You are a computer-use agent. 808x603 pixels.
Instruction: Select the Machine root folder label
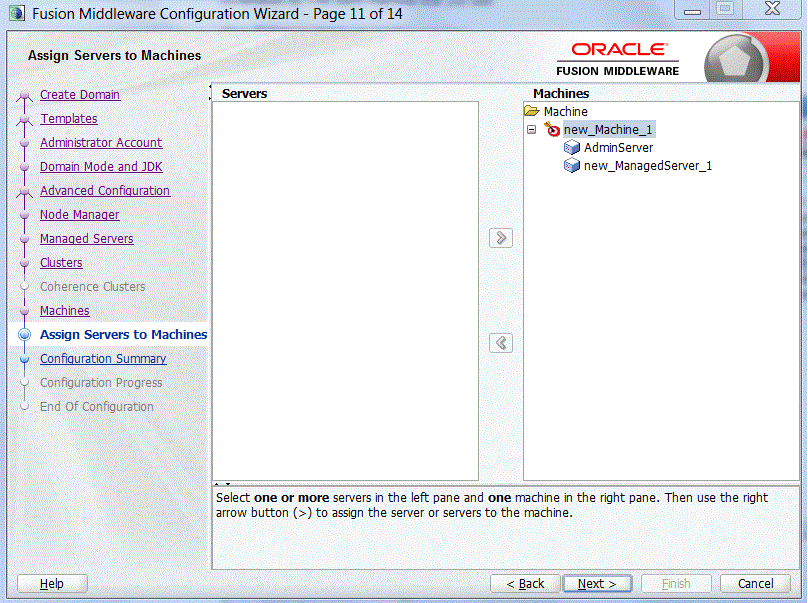tap(565, 111)
